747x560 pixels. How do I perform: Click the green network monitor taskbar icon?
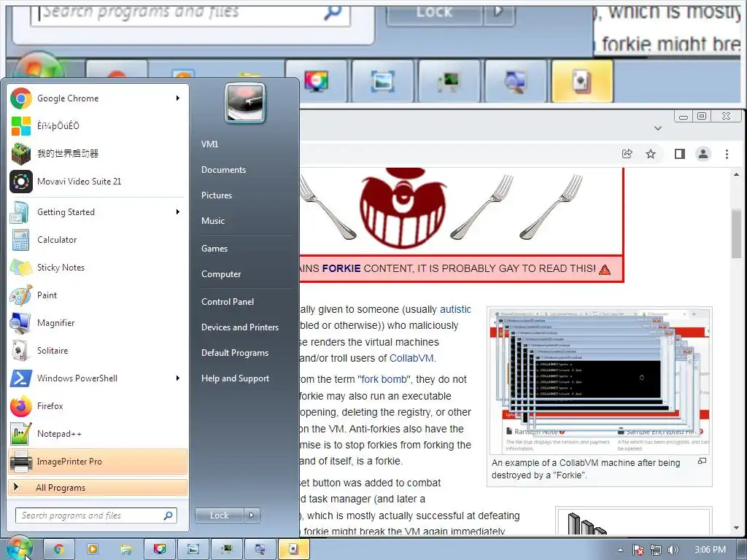tap(227, 549)
